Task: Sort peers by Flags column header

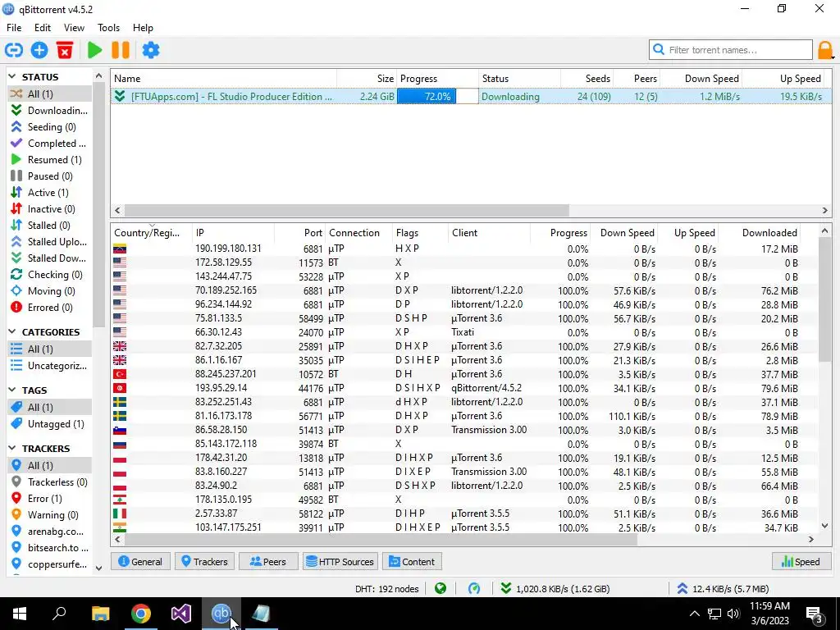Action: click(x=420, y=233)
